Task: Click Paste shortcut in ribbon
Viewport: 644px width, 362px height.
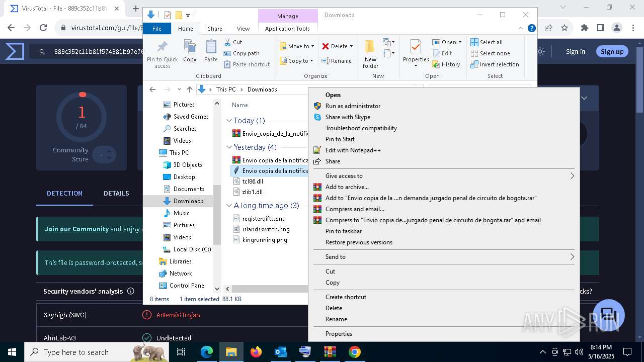Action: click(247, 64)
